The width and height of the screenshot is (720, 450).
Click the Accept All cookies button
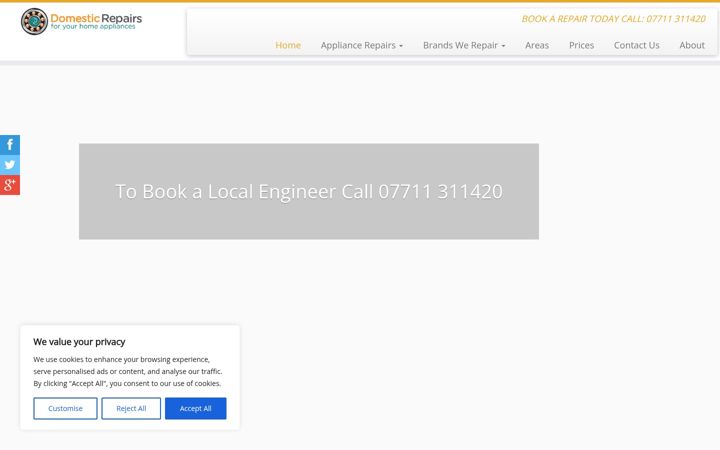pos(196,408)
